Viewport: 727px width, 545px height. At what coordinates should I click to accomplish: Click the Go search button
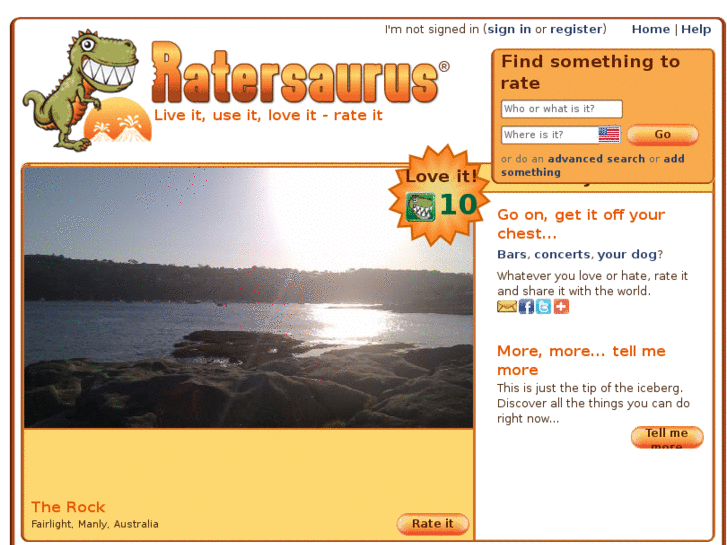(x=663, y=135)
